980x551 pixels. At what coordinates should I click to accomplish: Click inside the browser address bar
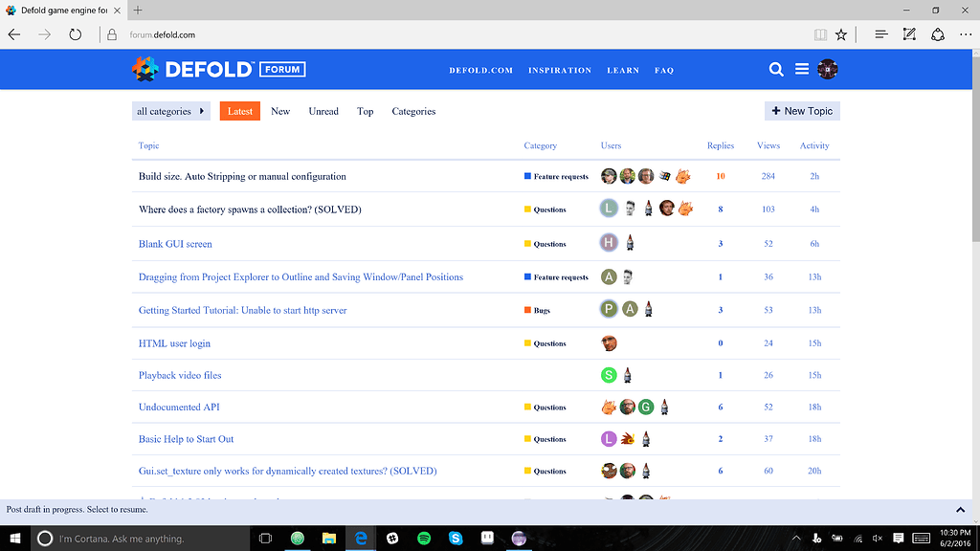coord(191,34)
